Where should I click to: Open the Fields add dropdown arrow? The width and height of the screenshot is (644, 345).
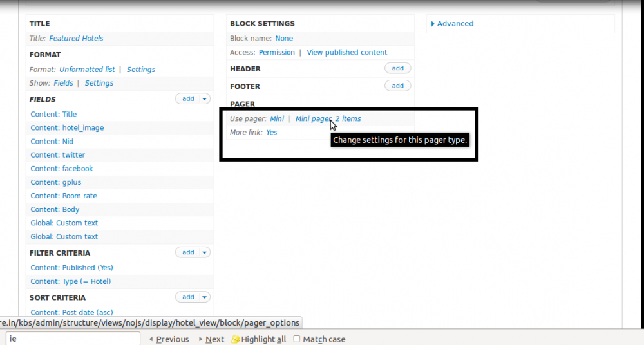click(205, 99)
